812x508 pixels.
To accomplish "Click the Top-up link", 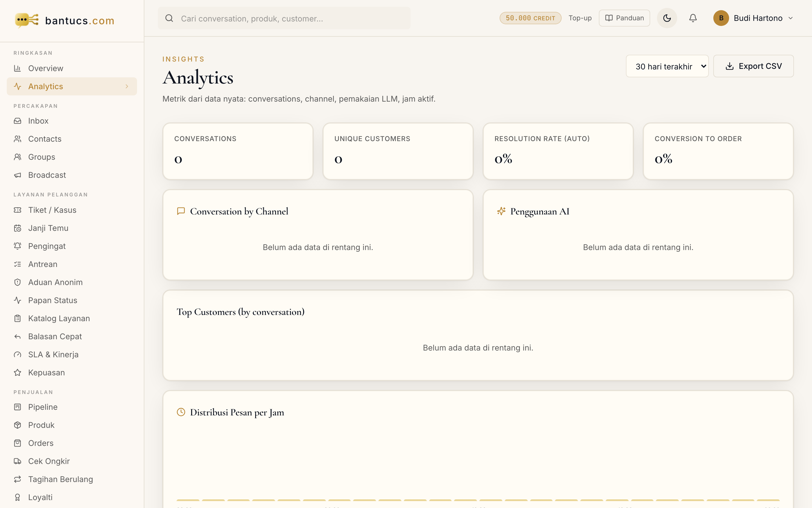I will coord(580,18).
